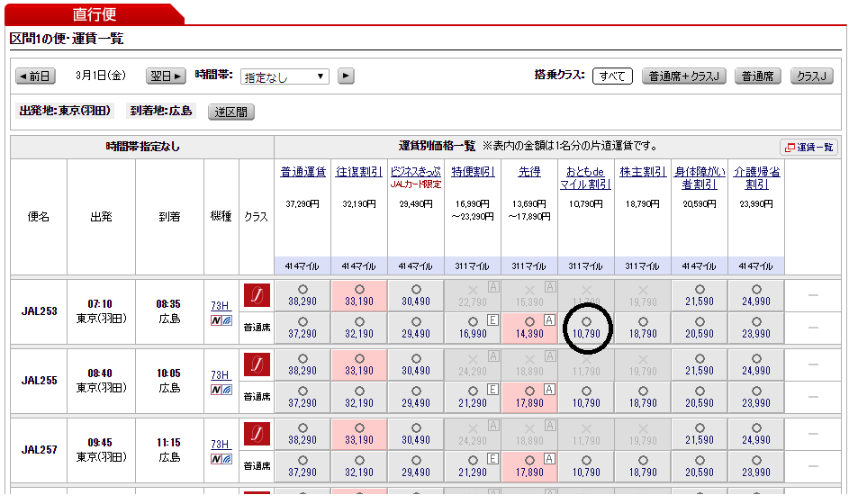Select JAL253 Class J 介護帰省 24,990 fare
This screenshot has width=858, height=504.
(756, 295)
